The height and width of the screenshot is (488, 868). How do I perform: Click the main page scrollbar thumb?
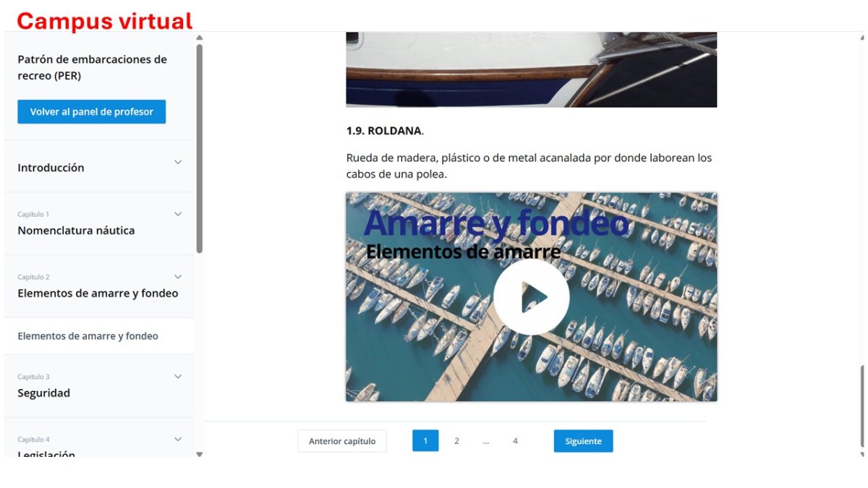[x=861, y=406]
